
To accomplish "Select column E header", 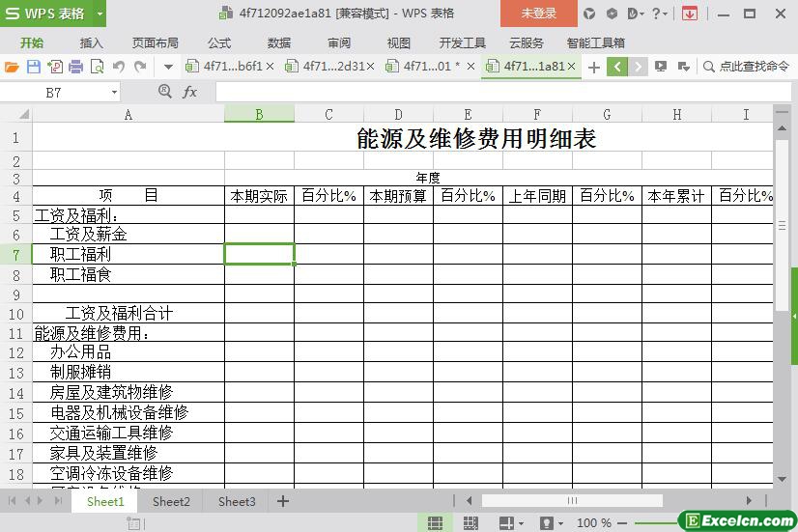I will (x=468, y=115).
